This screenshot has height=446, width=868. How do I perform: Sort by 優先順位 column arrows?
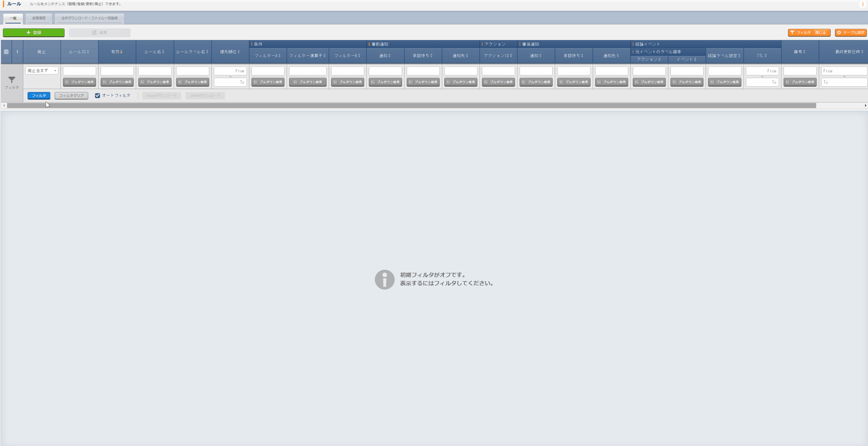239,52
